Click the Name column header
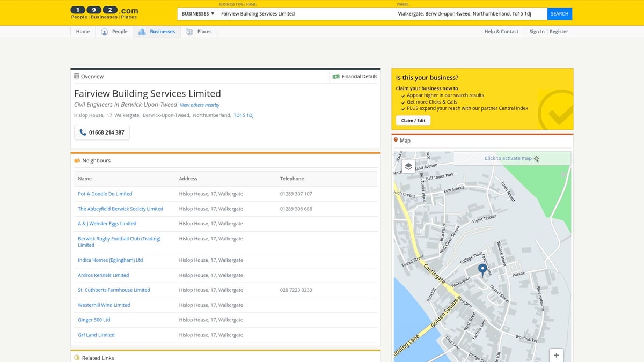This screenshot has height=362, width=644. (85, 179)
